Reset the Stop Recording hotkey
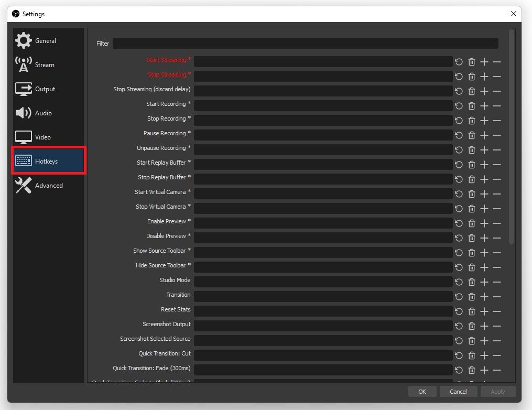The height and width of the screenshot is (410, 532). point(459,121)
